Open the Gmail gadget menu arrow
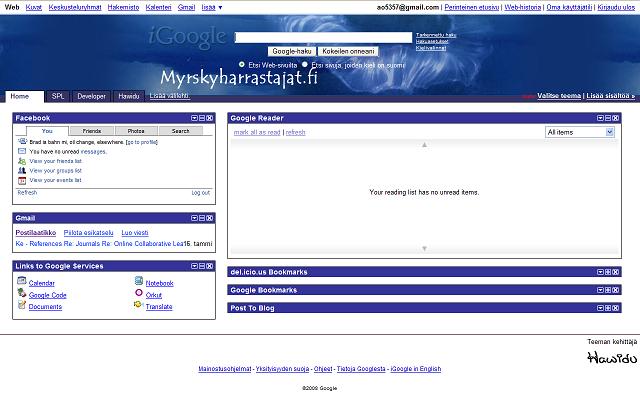The width and height of the screenshot is (640, 395). pos(194,218)
